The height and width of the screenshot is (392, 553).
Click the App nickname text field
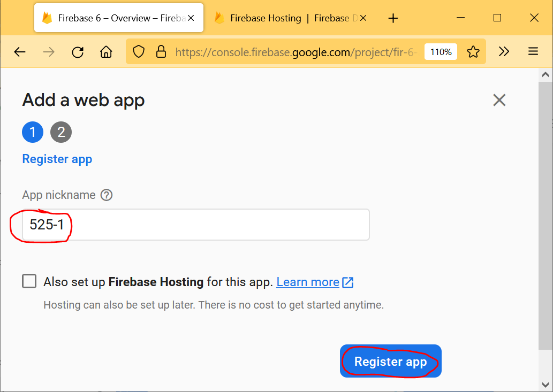click(214, 225)
